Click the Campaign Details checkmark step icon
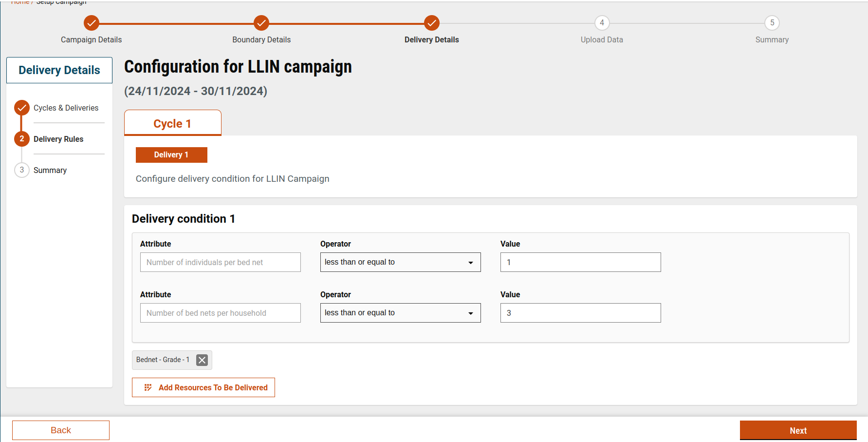This screenshot has height=442, width=868. pyautogui.click(x=91, y=23)
